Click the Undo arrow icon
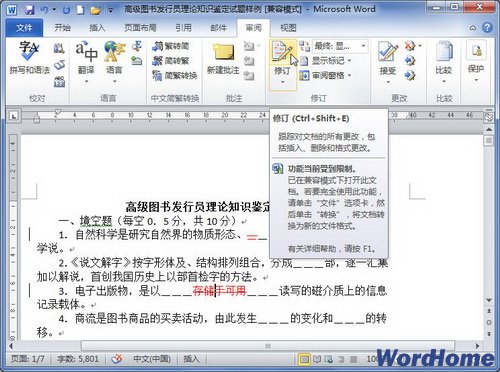The image size is (500, 372). pyautogui.click(x=45, y=10)
